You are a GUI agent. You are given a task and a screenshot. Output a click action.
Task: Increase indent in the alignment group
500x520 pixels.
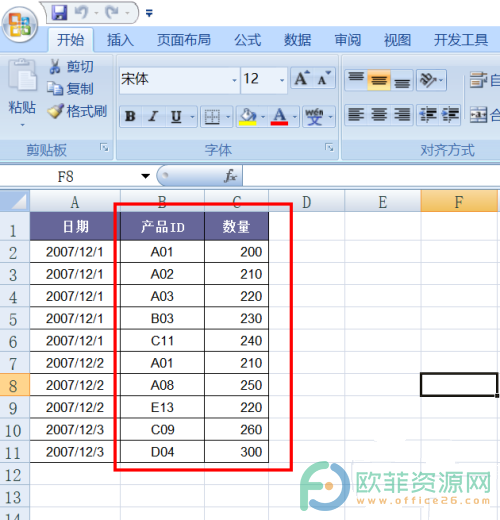[450, 115]
